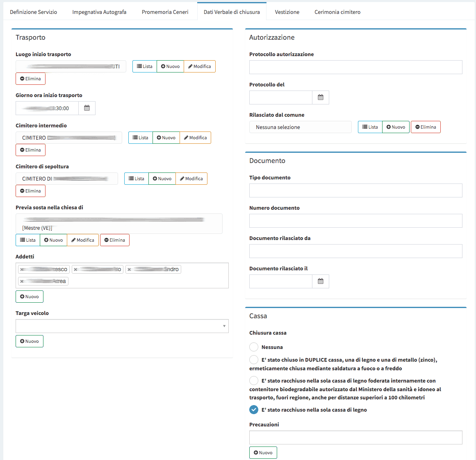Select the sola cassa di legno option
This screenshot has height=460, width=476.
[254, 410]
